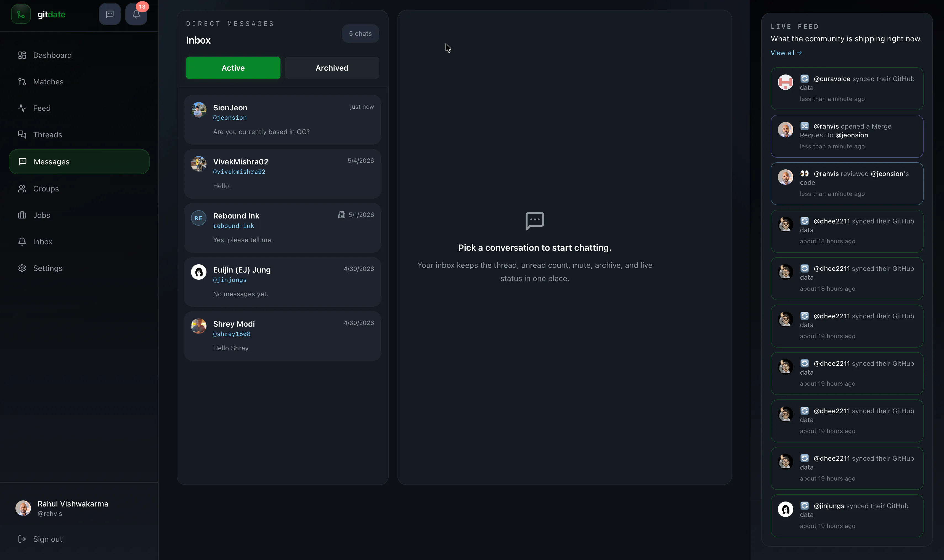The height and width of the screenshot is (560, 944).
Task: Click SionJeon's avatar in inbox
Action: coord(199,110)
